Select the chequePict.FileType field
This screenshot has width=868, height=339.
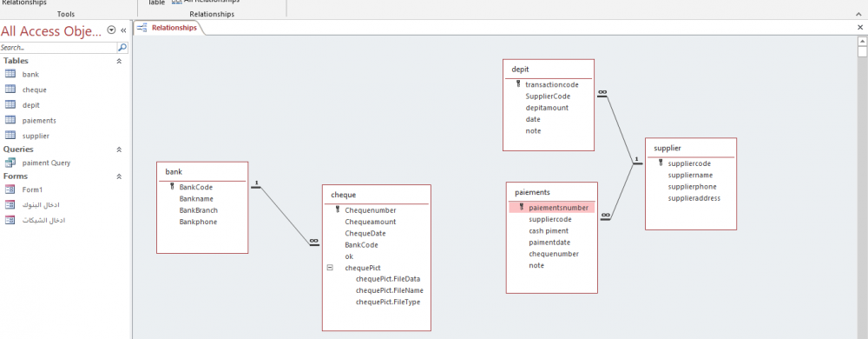(388, 302)
